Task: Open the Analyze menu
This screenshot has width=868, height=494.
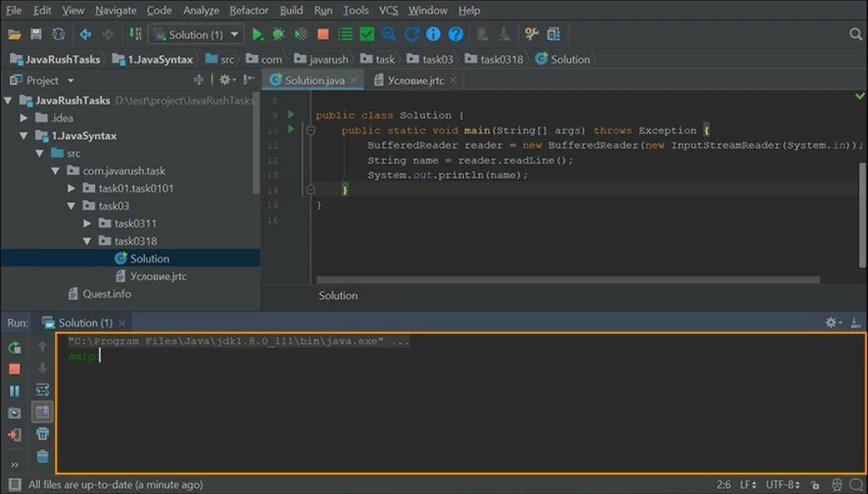Action: tap(201, 10)
